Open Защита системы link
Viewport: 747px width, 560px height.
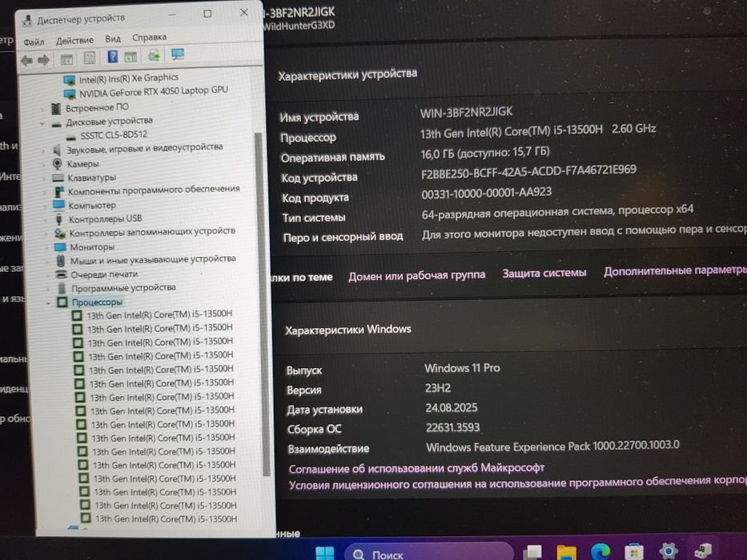544,274
